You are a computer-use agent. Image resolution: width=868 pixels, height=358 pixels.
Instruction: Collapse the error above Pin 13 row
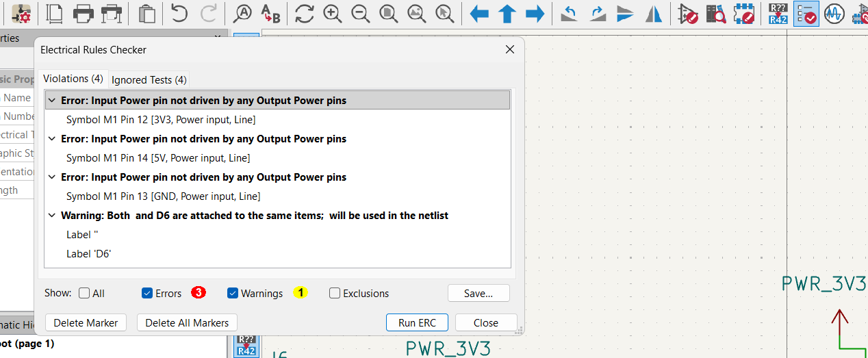click(52, 177)
